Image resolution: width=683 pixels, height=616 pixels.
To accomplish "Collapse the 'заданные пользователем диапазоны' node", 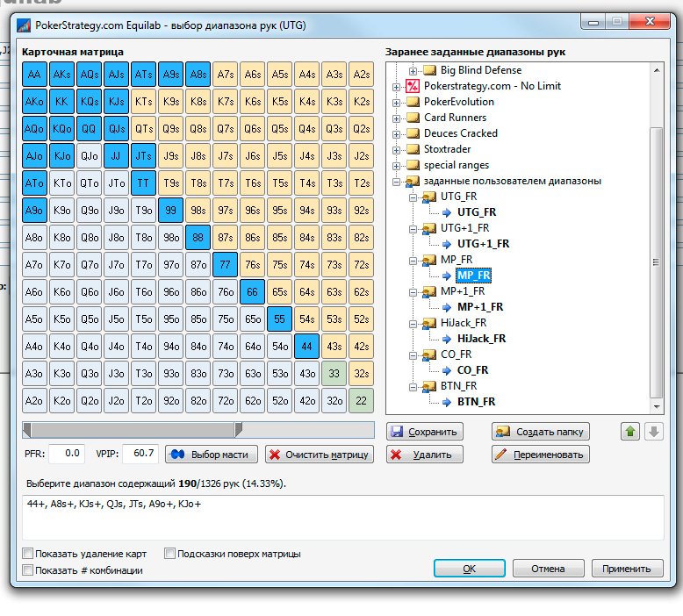I will tap(396, 182).
